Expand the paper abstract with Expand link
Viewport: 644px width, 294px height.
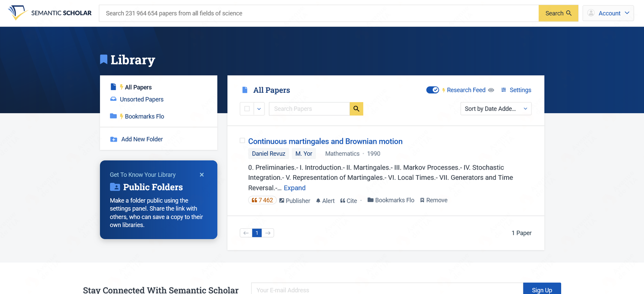(x=295, y=188)
